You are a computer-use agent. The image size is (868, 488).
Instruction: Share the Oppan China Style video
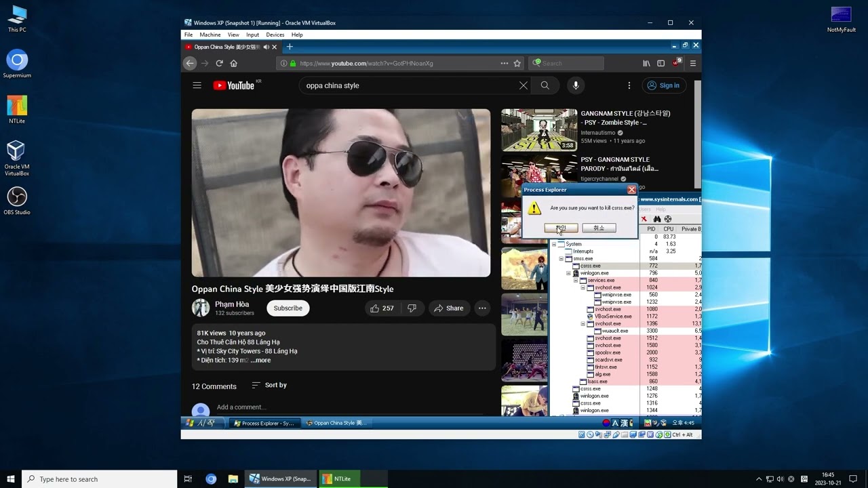449,308
